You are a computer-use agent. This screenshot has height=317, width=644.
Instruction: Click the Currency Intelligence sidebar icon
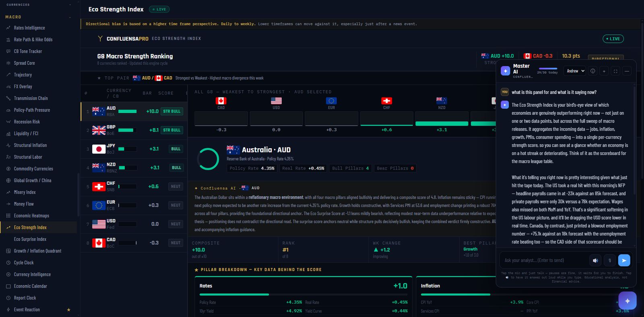click(8, 274)
